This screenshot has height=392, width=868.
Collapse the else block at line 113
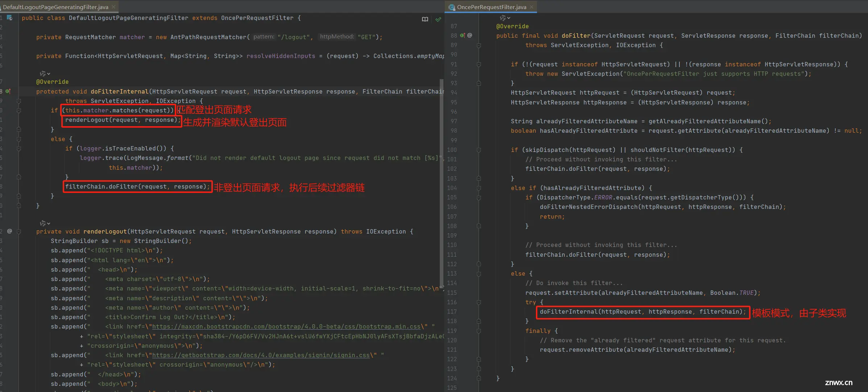tap(479, 274)
